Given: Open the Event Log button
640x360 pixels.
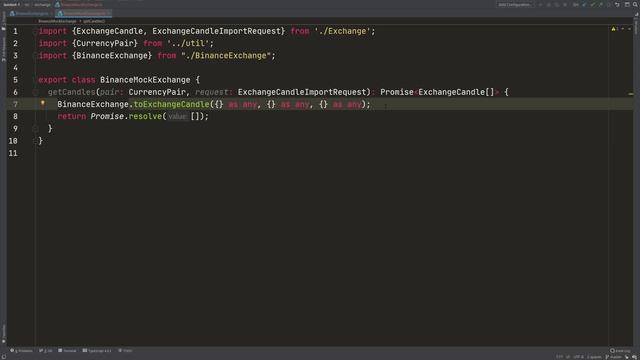Looking at the screenshot, I should [x=620, y=351].
